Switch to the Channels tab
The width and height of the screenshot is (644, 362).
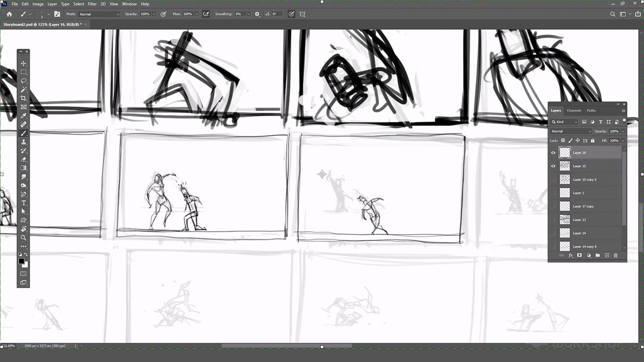[x=574, y=111]
